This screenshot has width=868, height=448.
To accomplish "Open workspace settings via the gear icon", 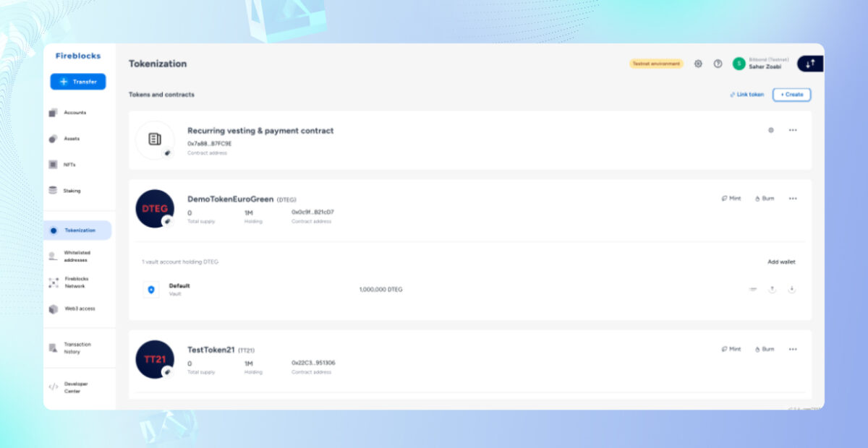I will (x=698, y=64).
